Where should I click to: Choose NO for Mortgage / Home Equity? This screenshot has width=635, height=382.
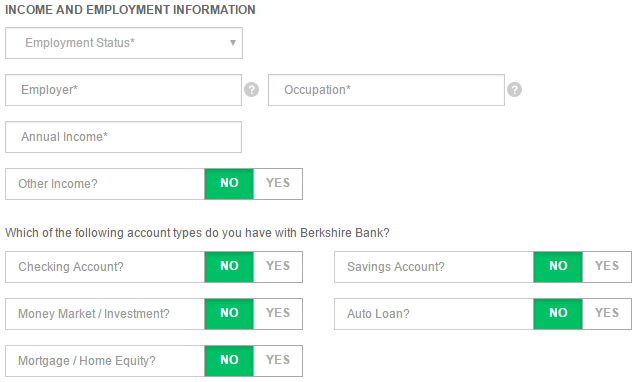pos(229,361)
